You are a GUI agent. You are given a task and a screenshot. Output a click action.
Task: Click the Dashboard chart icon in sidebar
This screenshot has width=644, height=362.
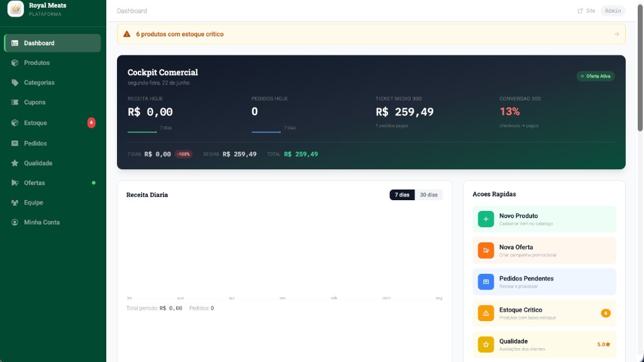tap(15, 43)
